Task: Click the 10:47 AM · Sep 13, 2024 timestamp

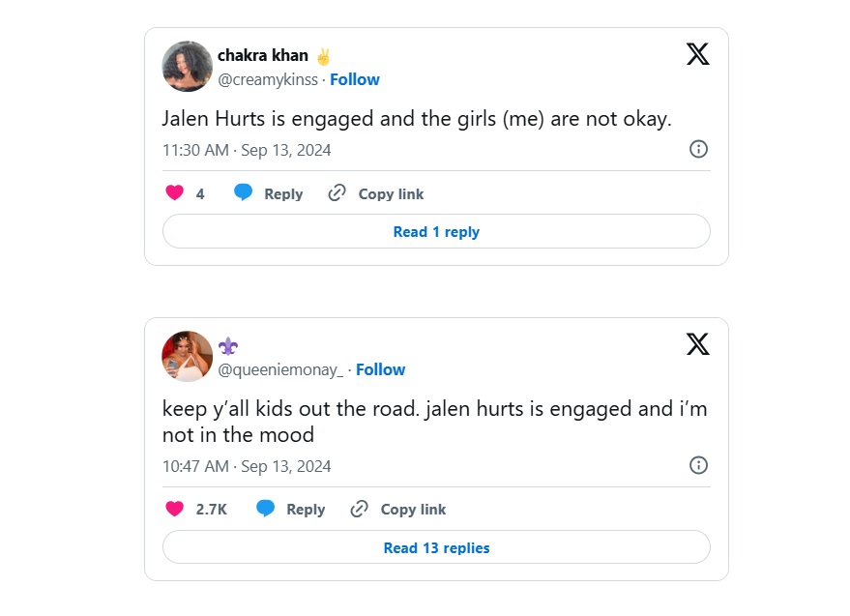Action: (247, 466)
